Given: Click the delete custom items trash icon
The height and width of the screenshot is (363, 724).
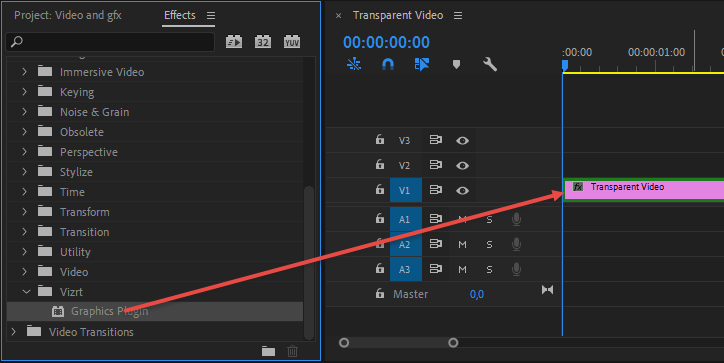Looking at the screenshot, I should (292, 351).
